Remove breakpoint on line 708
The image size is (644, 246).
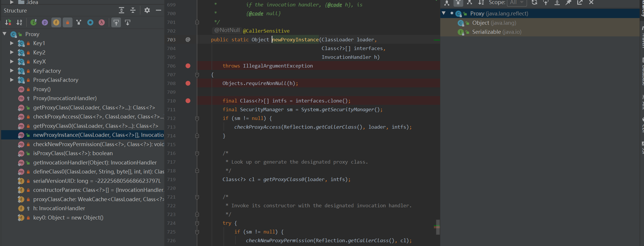[x=188, y=83]
